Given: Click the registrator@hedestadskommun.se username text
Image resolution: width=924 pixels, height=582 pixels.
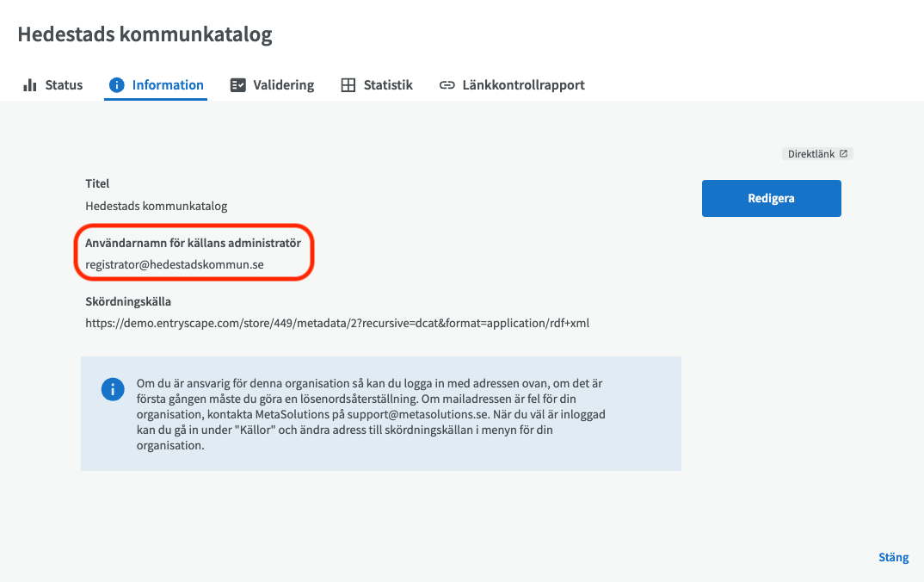Looking at the screenshot, I should (175, 264).
